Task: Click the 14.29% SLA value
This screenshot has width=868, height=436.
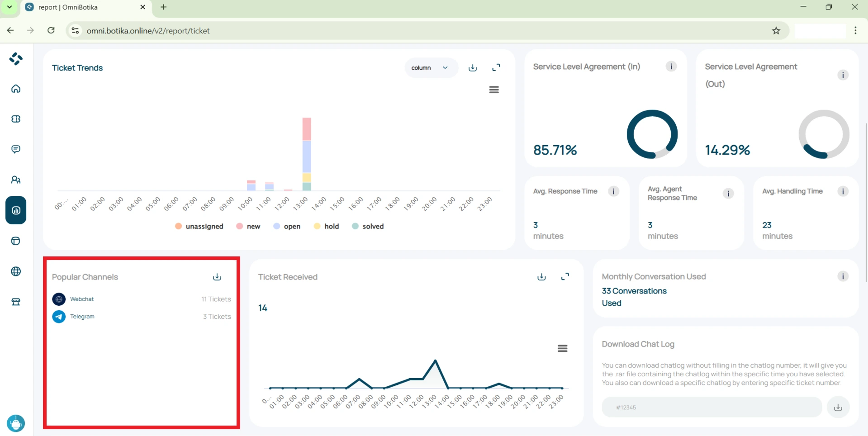Action: click(727, 150)
